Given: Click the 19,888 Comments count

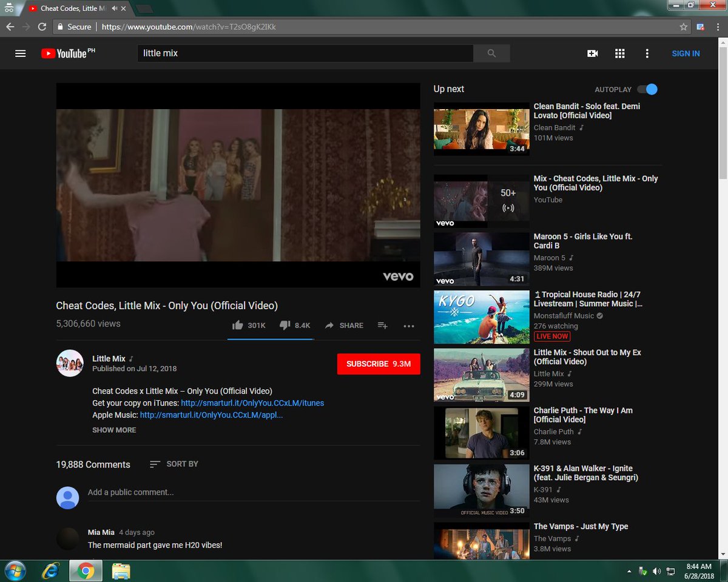Looking at the screenshot, I should (x=93, y=464).
